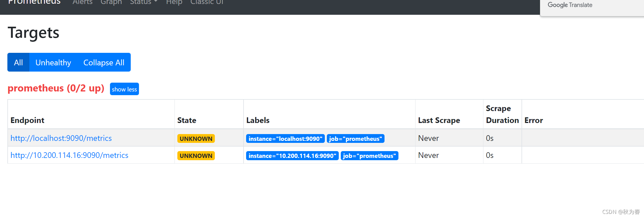Image resolution: width=644 pixels, height=217 pixels.
Task: Click show less for prometheus job
Action: click(x=124, y=89)
